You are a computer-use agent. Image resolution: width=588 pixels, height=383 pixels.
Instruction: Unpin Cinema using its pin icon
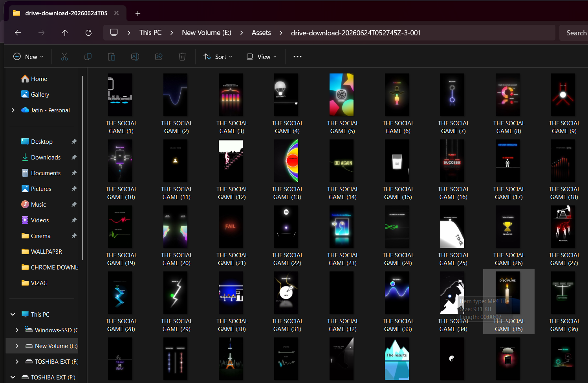(74, 236)
